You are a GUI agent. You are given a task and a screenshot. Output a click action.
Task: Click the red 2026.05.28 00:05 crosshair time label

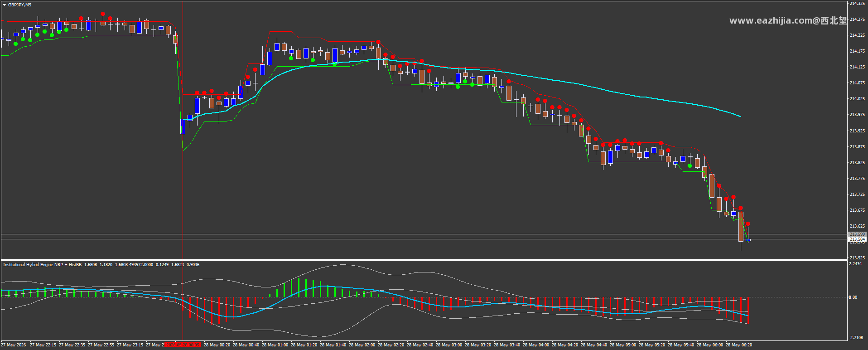click(x=183, y=345)
